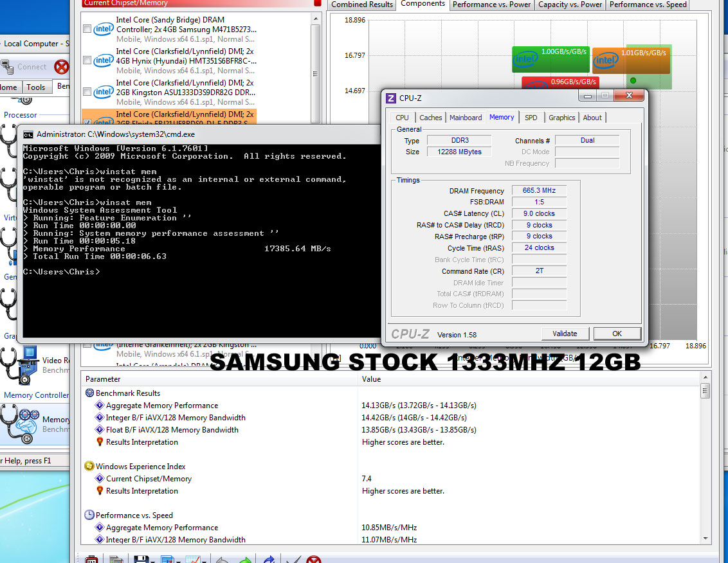Image resolution: width=728 pixels, height=563 pixels.
Task: Click the Benchmark Results globe icon
Action: (89, 393)
